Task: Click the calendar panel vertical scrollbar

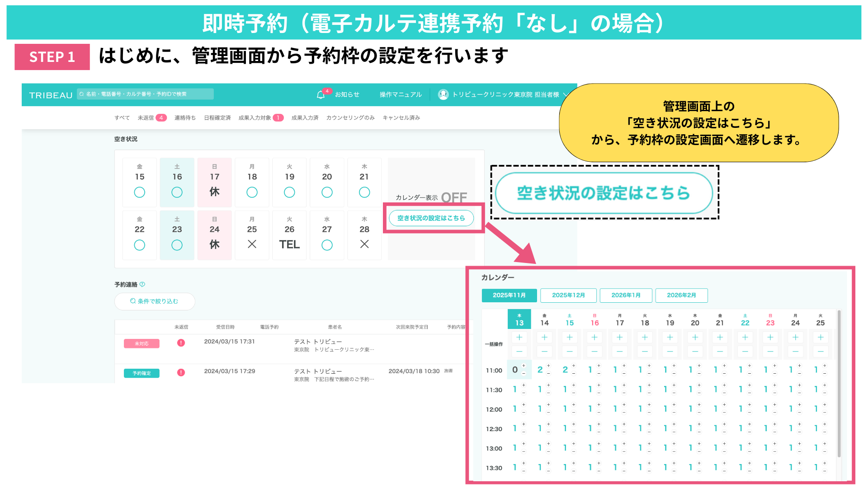Action: [839, 384]
